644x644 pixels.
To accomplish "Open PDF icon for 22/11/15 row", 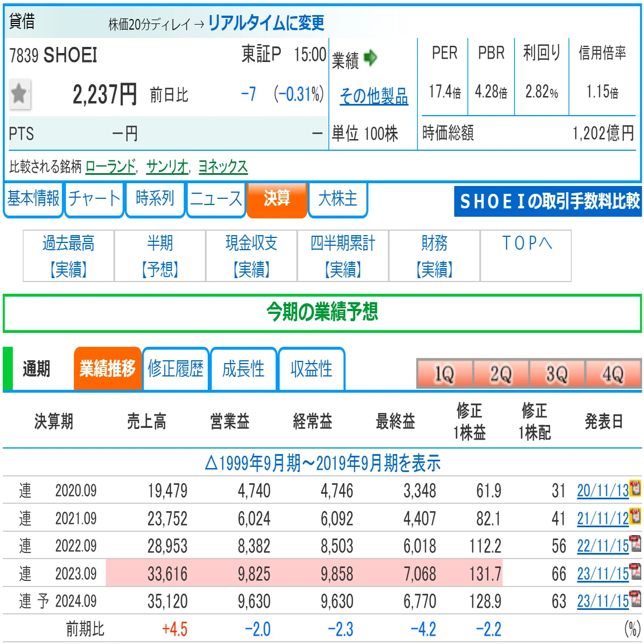I will [636, 543].
